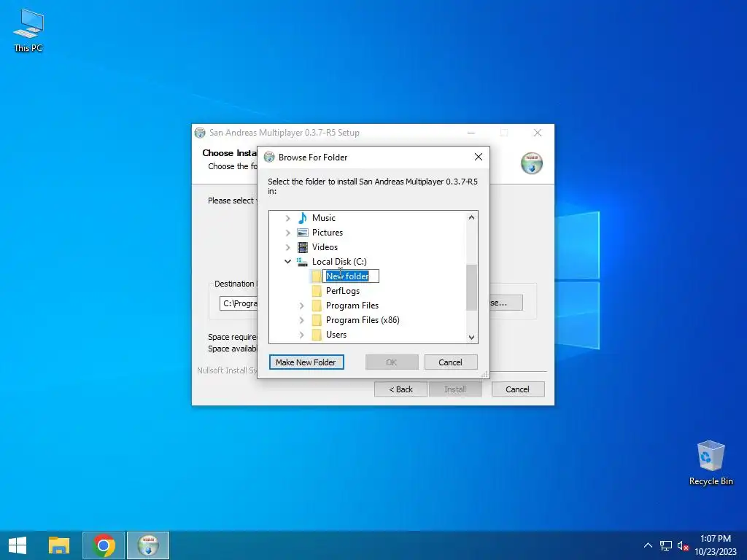Click the Videos folder icon
Screen dimensions: 747x560
point(303,247)
